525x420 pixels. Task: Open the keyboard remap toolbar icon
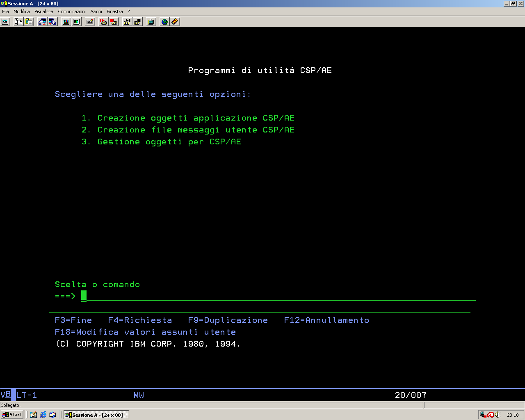[90, 22]
